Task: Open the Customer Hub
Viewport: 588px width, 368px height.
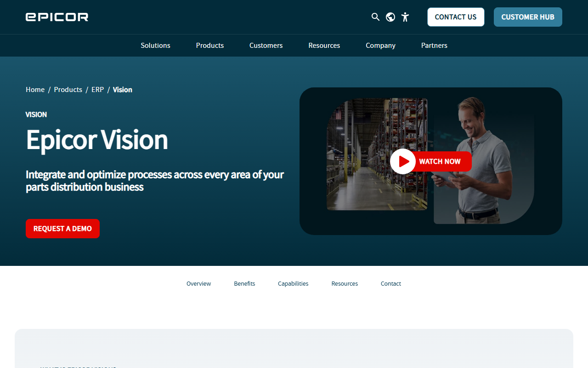Action: pyautogui.click(x=528, y=17)
